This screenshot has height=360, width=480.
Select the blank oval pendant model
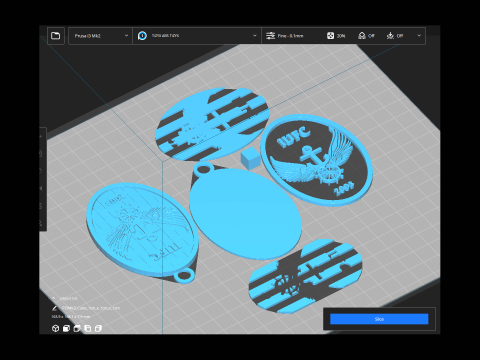(245, 213)
